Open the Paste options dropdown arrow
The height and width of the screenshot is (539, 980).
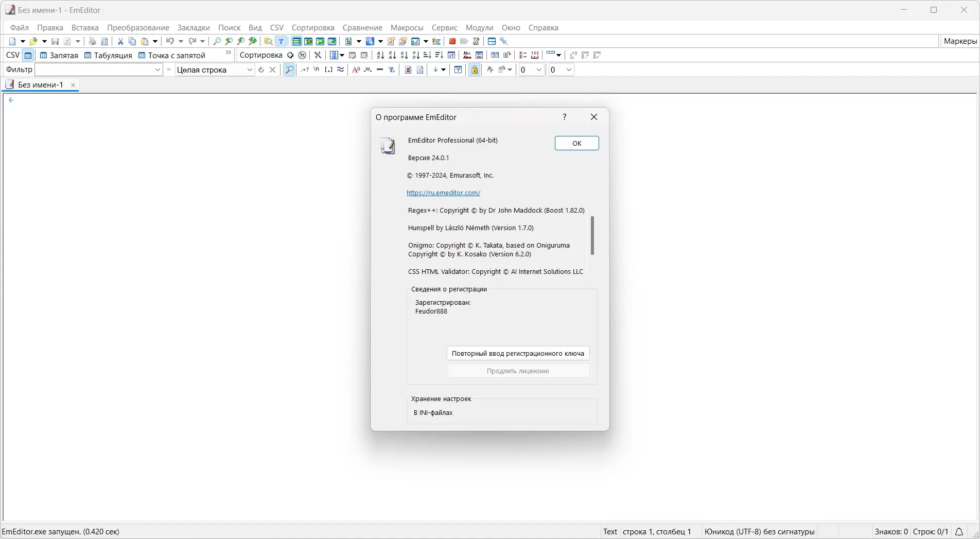[x=155, y=41]
